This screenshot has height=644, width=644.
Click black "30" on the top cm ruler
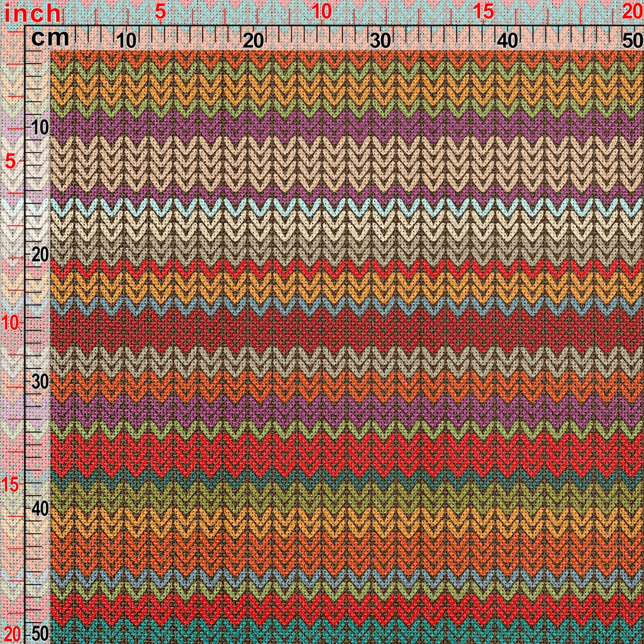click(x=380, y=41)
